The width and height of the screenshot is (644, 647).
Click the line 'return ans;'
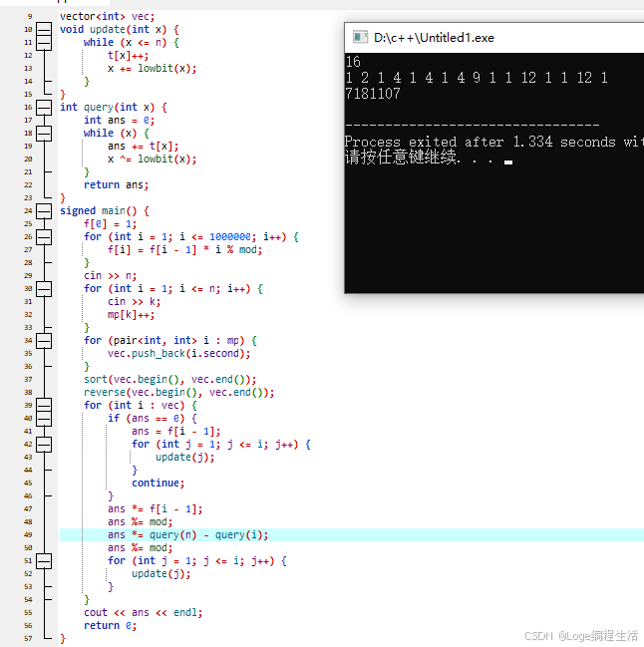[x=117, y=184]
